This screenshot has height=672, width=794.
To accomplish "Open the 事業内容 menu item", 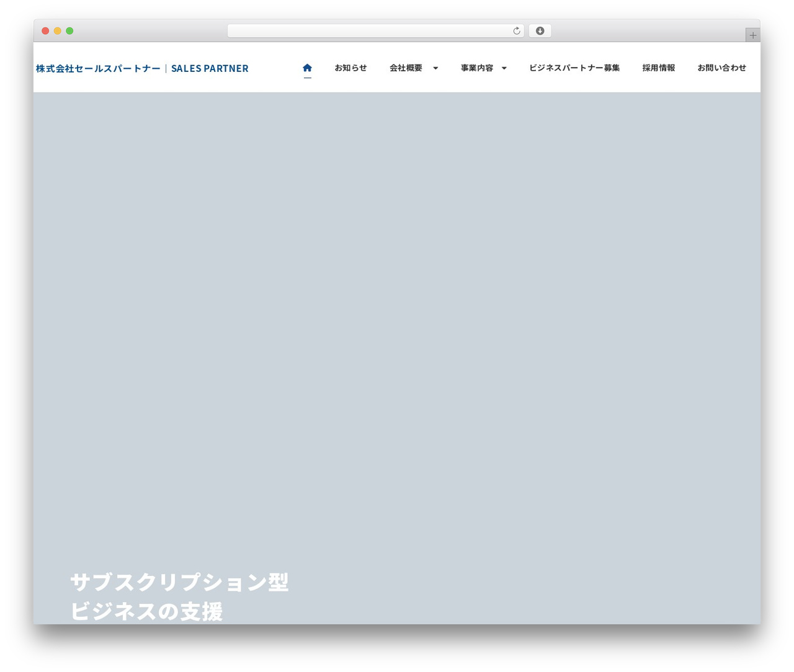I will [477, 68].
